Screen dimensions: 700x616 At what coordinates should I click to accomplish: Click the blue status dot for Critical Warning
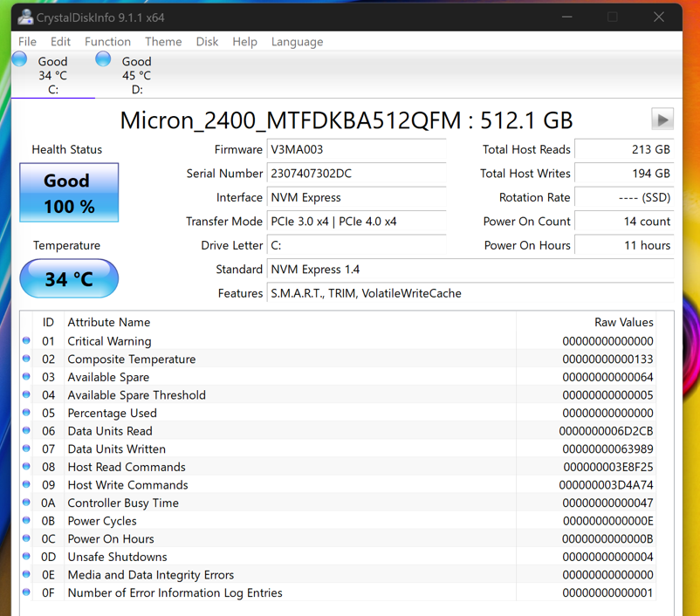click(26, 340)
